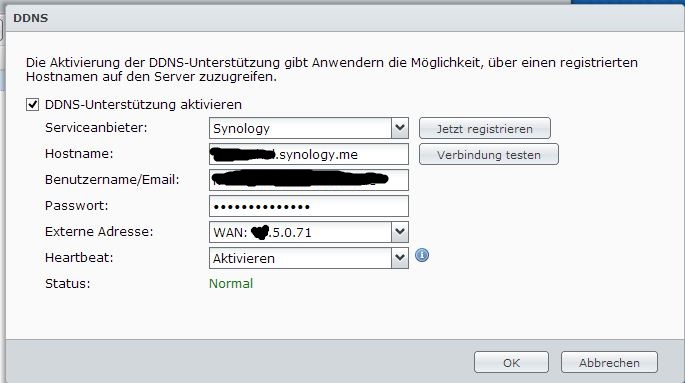The height and width of the screenshot is (383, 685).
Task: Focus the Hostname input field
Action: pos(309,154)
